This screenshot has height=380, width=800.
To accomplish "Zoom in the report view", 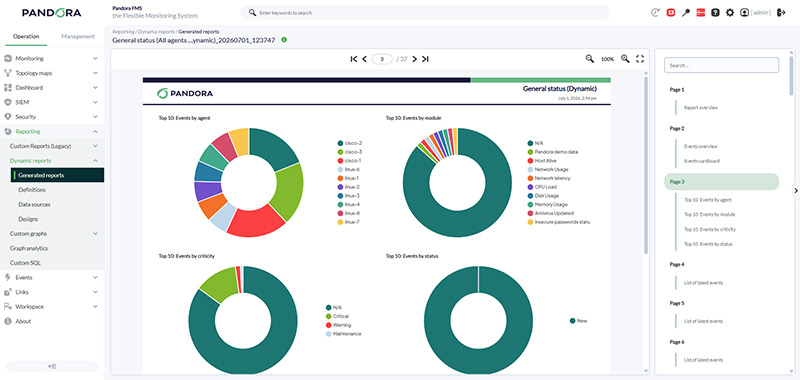I will tap(625, 59).
